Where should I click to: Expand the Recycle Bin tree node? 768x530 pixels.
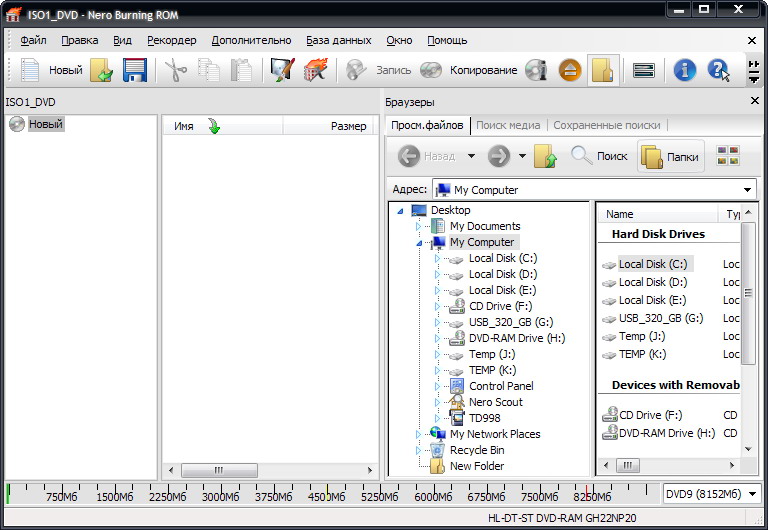pos(418,450)
